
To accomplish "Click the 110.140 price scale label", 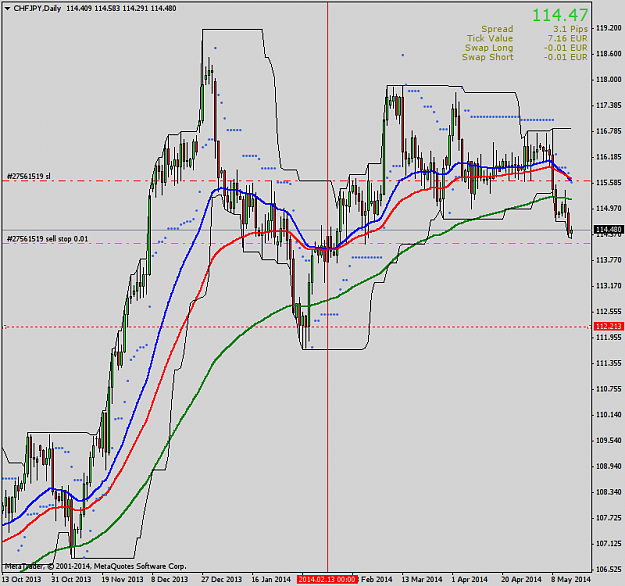I will [x=609, y=415].
